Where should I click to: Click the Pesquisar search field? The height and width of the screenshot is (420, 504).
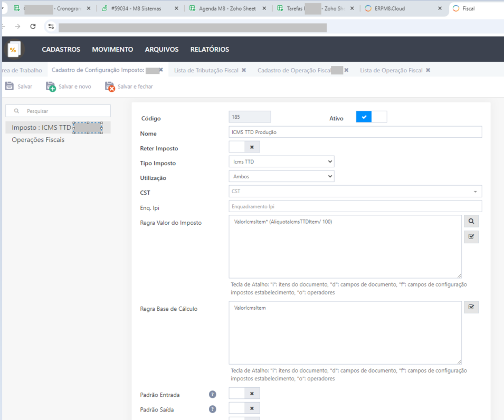[x=58, y=111]
